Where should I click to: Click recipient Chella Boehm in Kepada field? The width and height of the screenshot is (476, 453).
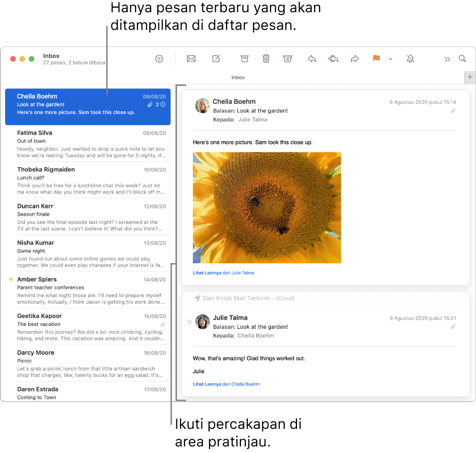(256, 336)
